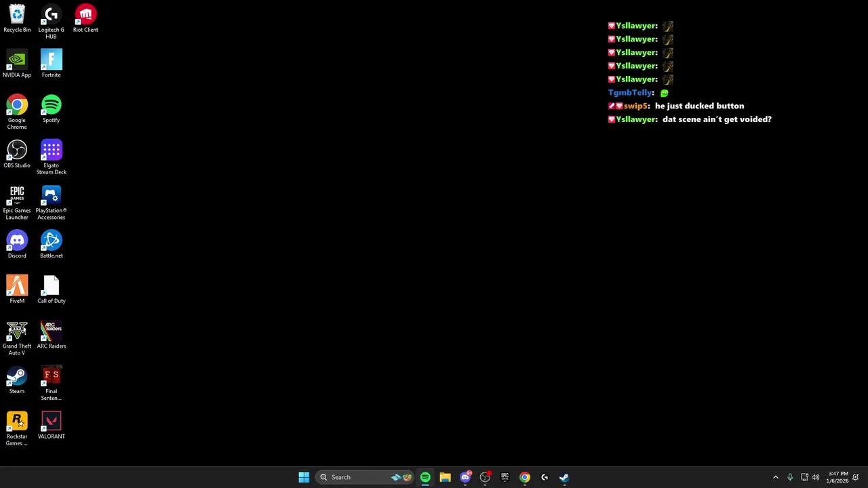868x488 pixels.
Task: Select the FiveM desktop shortcut
Action: tap(17, 290)
